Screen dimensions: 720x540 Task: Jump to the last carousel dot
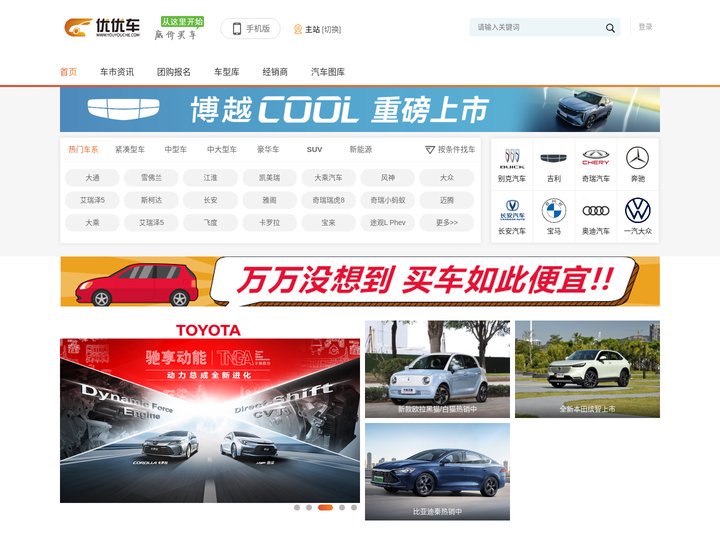tap(354, 507)
